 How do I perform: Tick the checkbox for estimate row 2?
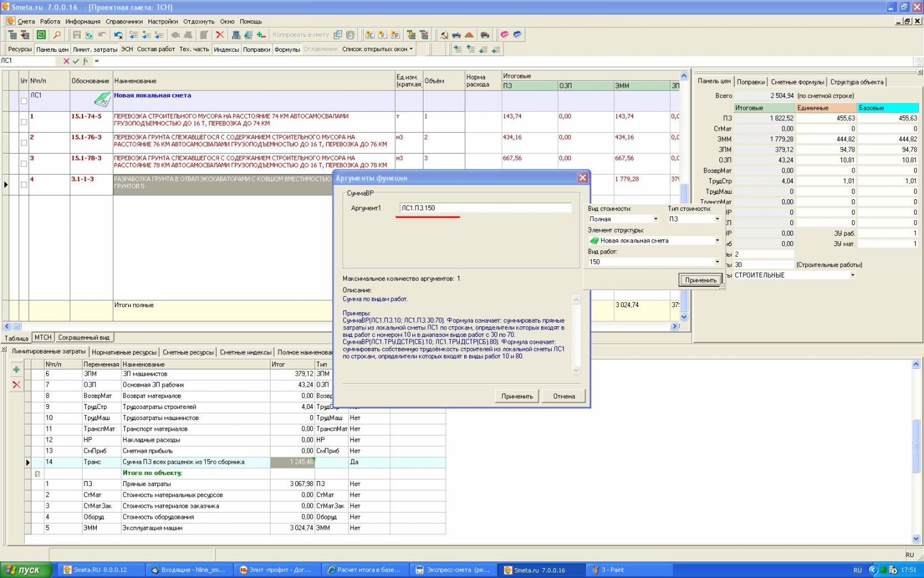coord(24,142)
